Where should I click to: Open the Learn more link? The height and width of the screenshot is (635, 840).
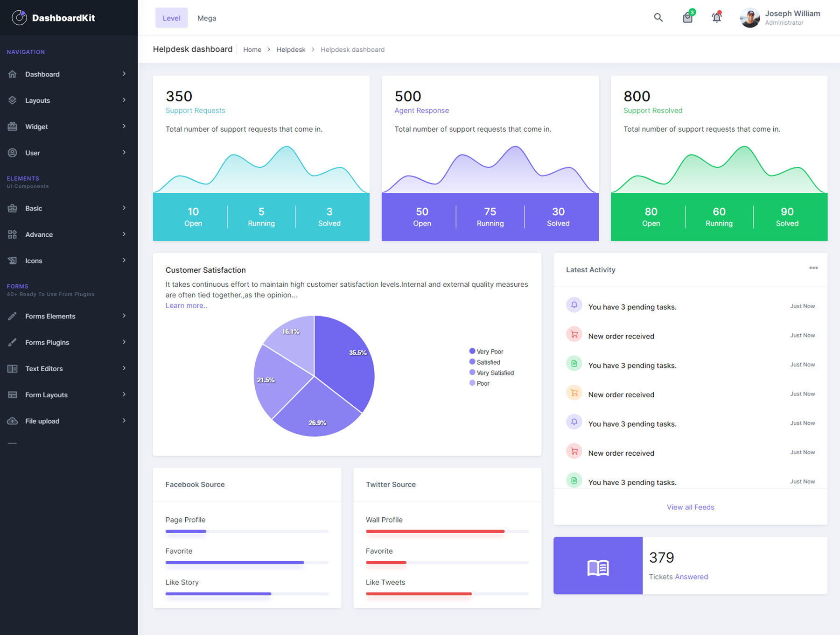(x=186, y=305)
